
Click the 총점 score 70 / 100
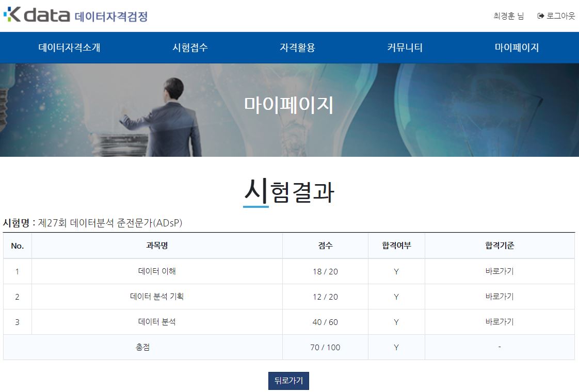tap(325, 347)
